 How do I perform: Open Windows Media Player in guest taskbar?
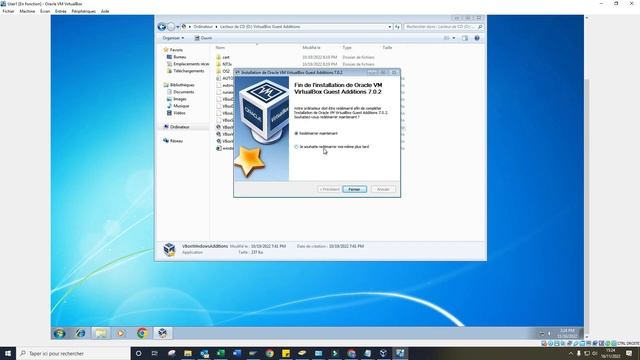pos(121,333)
